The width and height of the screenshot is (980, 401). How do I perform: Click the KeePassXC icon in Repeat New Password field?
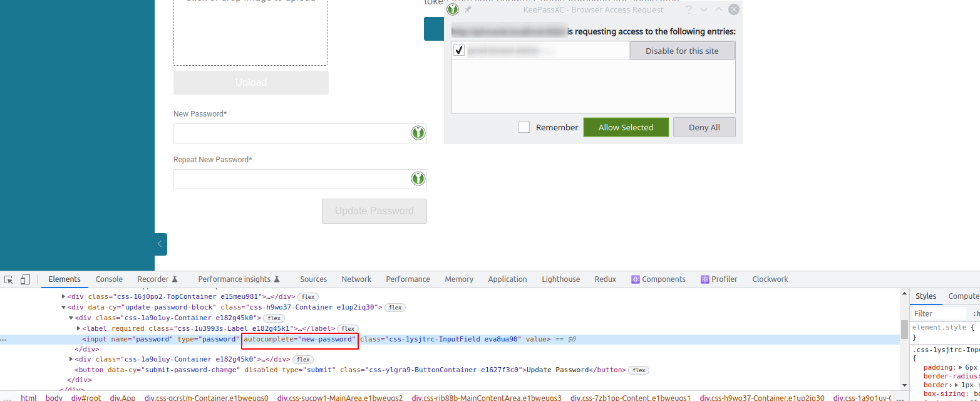point(418,178)
